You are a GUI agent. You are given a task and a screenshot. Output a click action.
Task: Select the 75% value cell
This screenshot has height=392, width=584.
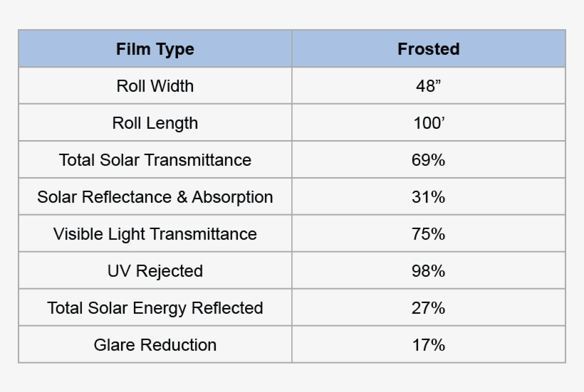click(428, 234)
